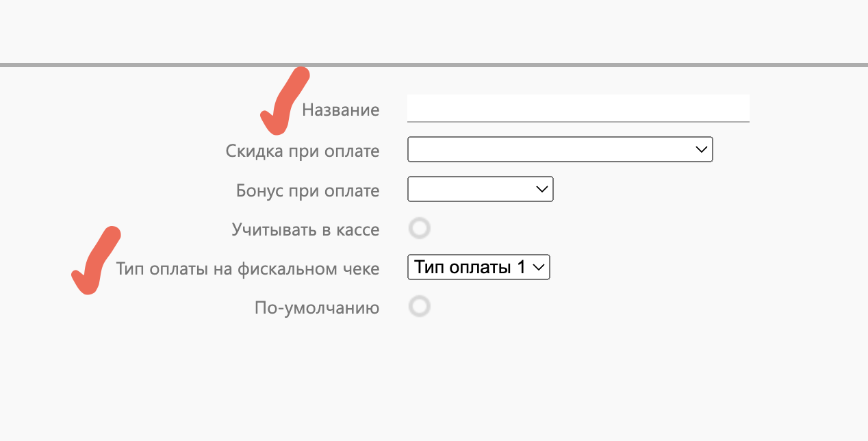Click the chevron arrow next to Тип оплаты 1
Image resolution: width=868 pixels, height=441 pixels.
(539, 268)
